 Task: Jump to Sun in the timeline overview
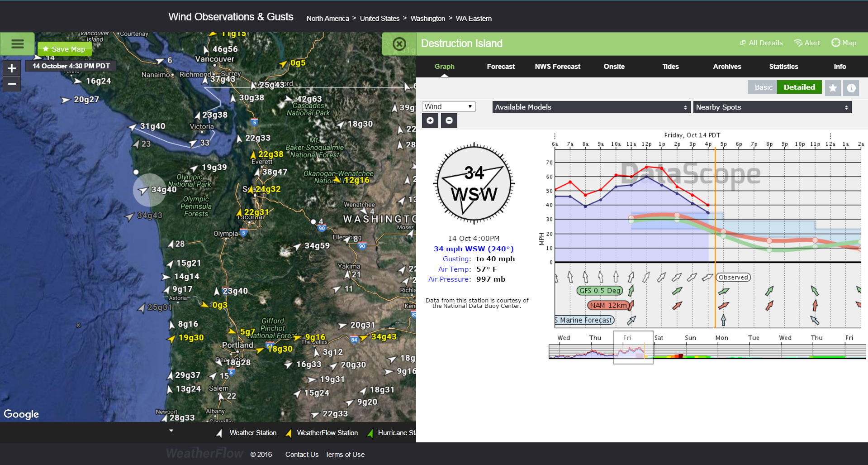(x=690, y=338)
